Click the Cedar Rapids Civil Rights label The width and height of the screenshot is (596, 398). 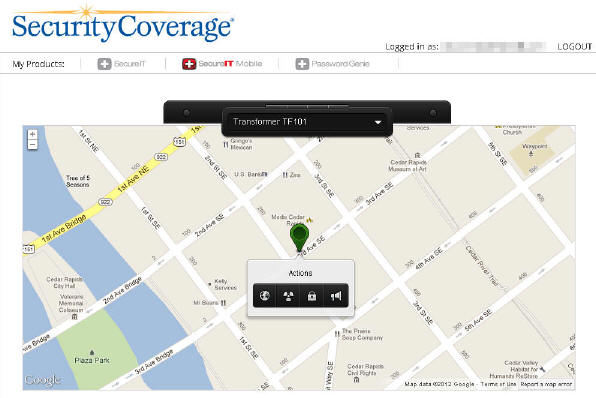[365, 370]
